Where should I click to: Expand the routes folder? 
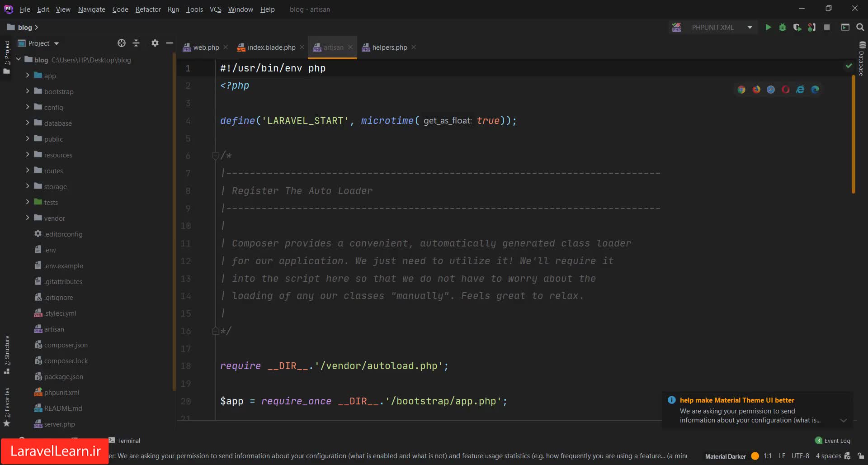28,171
